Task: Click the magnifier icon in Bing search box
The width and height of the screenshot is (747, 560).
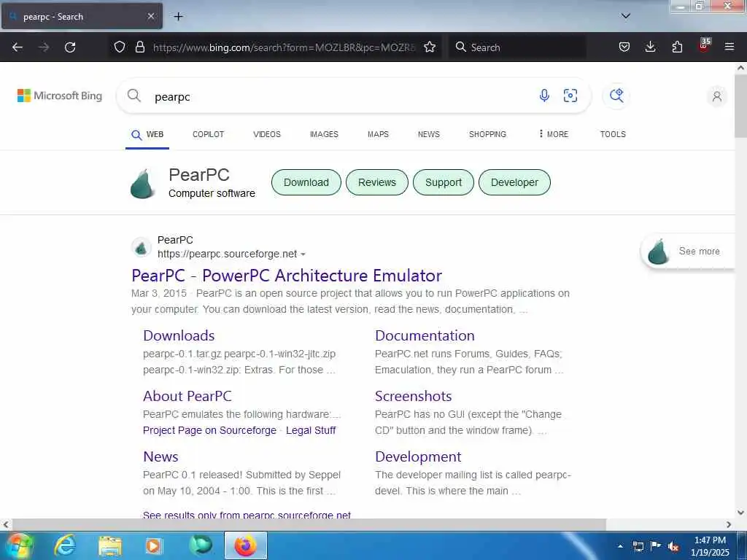Action: [134, 96]
